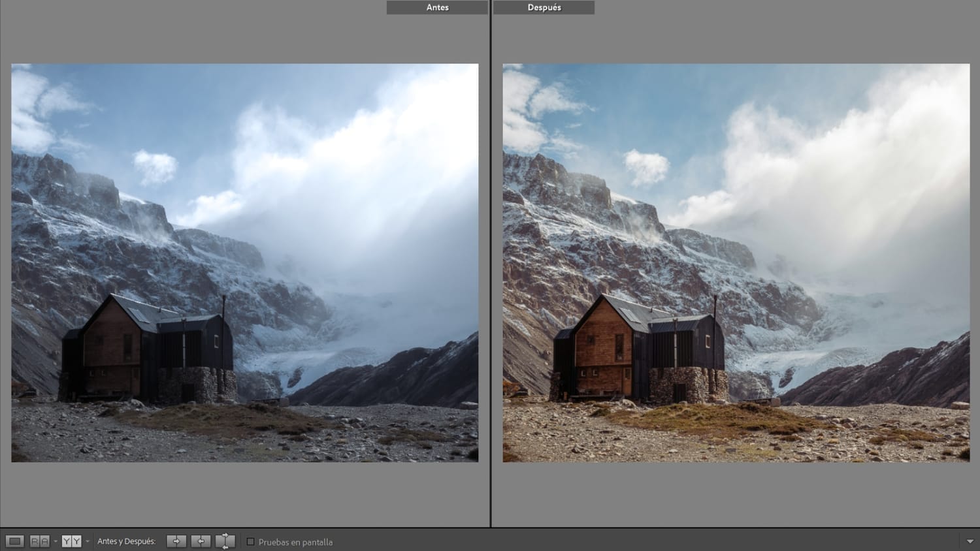
Task: Click the vertical divider between both views
Action: click(491, 261)
